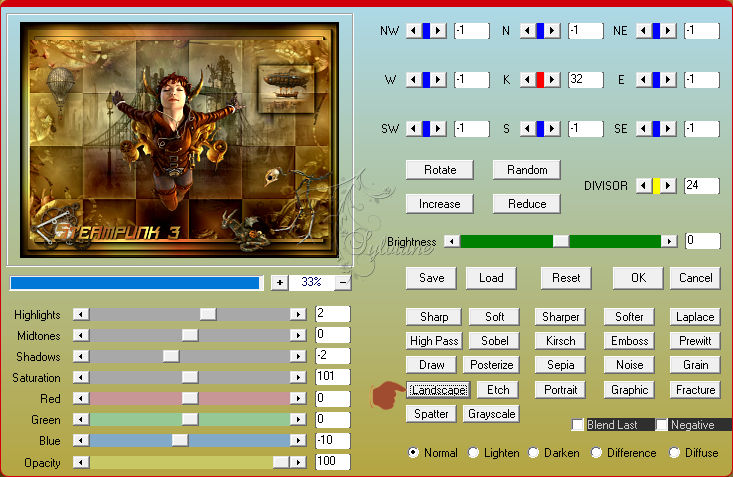733x477 pixels.
Task: Apply the Fracture preset
Action: click(x=695, y=390)
